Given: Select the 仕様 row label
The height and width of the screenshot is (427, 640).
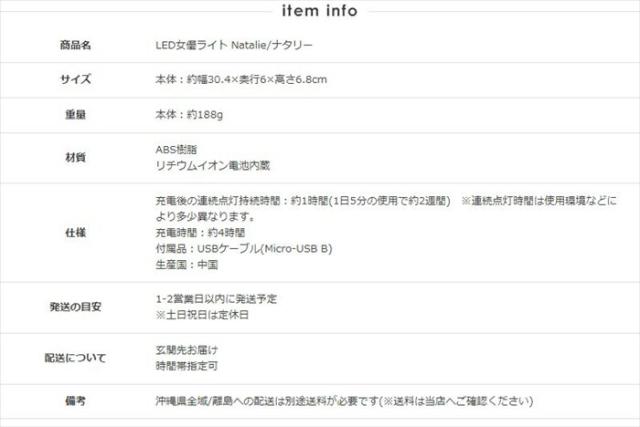Looking at the screenshot, I should [76, 233].
